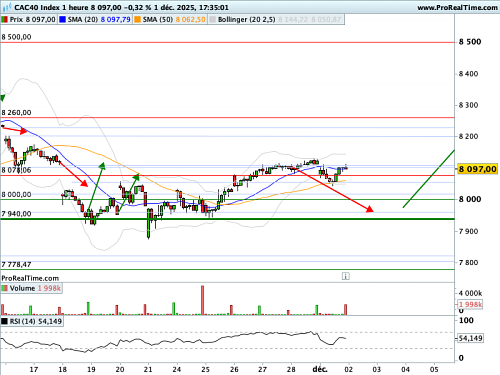The width and height of the screenshot is (500, 375).
Task: Select the Bollinger (20 2,5) indicator label
Action: pyautogui.click(x=247, y=20)
